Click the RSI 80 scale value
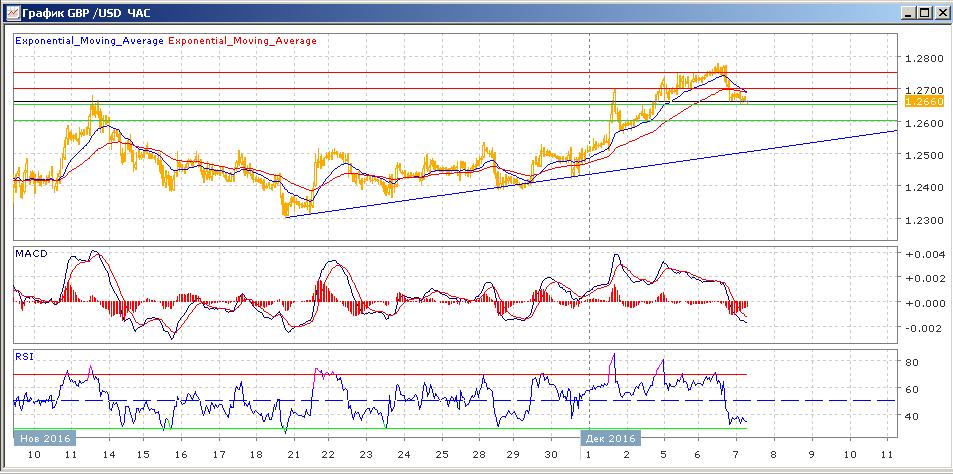Screen dimensions: 953x474 coord(912,362)
